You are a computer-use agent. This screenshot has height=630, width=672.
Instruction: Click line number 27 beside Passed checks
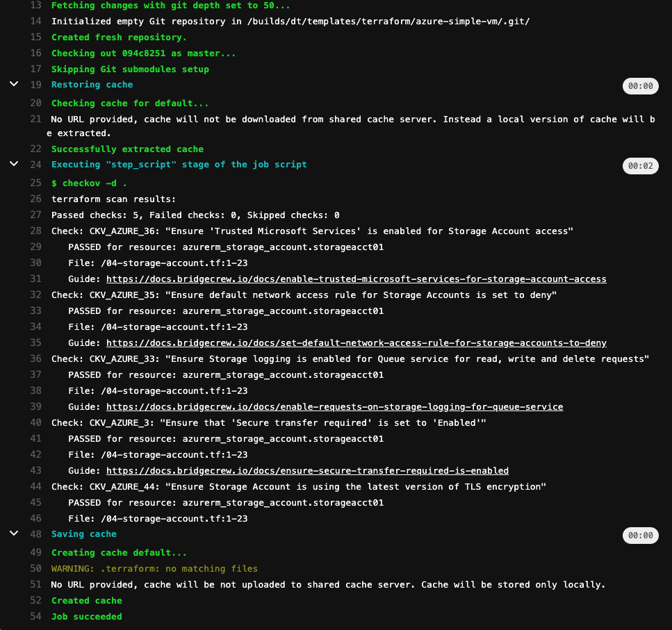tap(36, 215)
